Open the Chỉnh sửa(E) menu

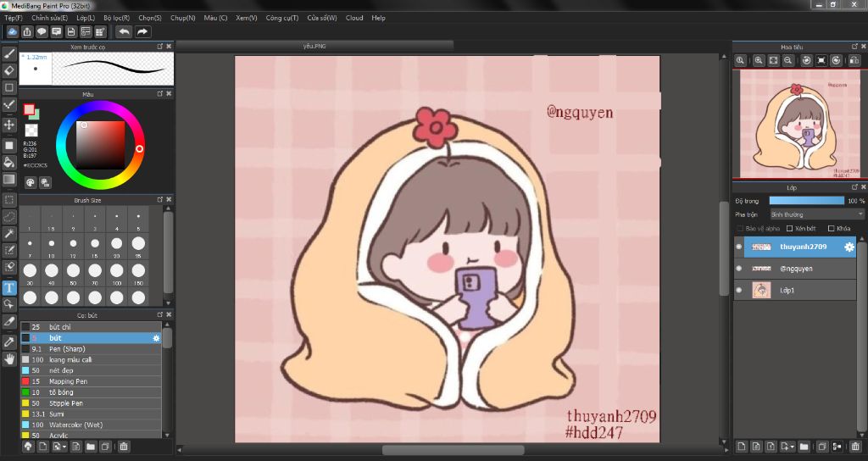[x=49, y=18]
